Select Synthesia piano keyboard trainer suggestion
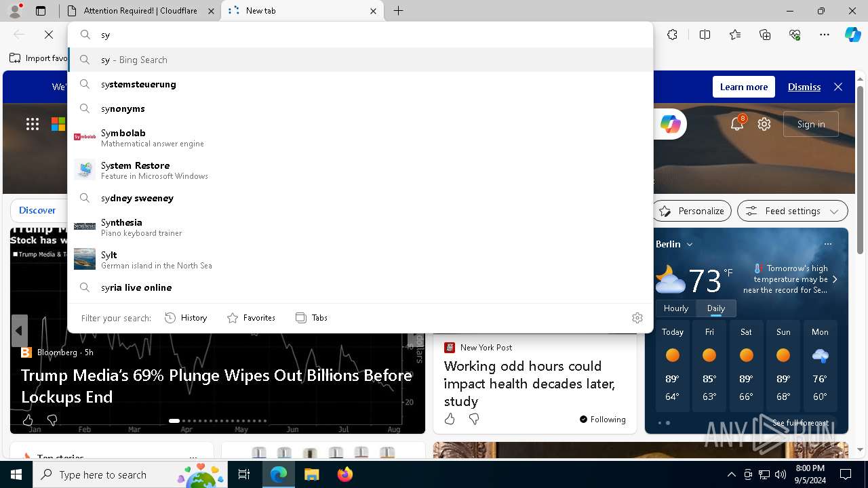Screen dimensions: 868x488 [361, 227]
